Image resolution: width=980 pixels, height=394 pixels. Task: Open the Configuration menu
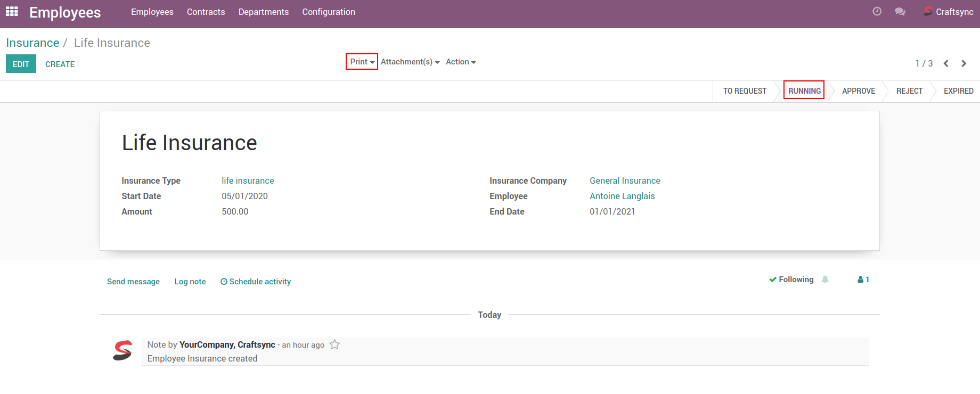tap(328, 12)
